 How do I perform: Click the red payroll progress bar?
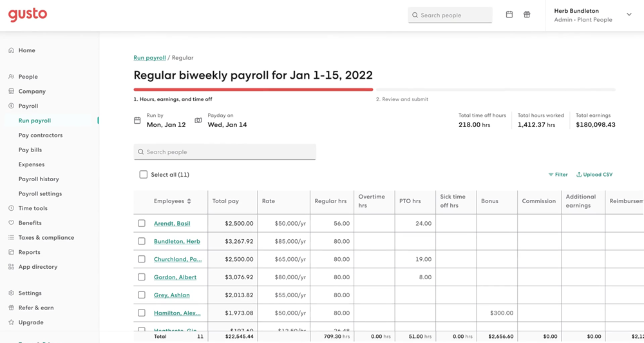coord(253,90)
